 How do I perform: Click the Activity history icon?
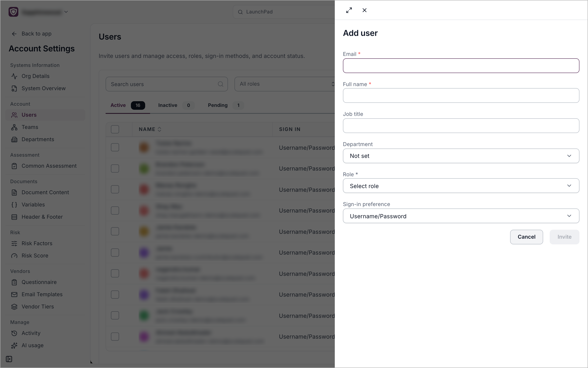pos(14,333)
